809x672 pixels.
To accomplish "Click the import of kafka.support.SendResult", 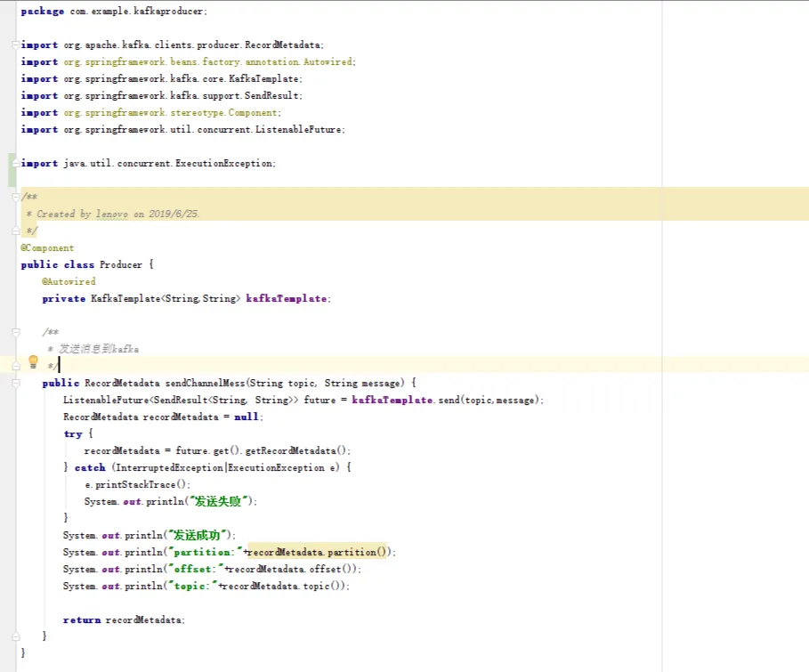I will 161,95.
